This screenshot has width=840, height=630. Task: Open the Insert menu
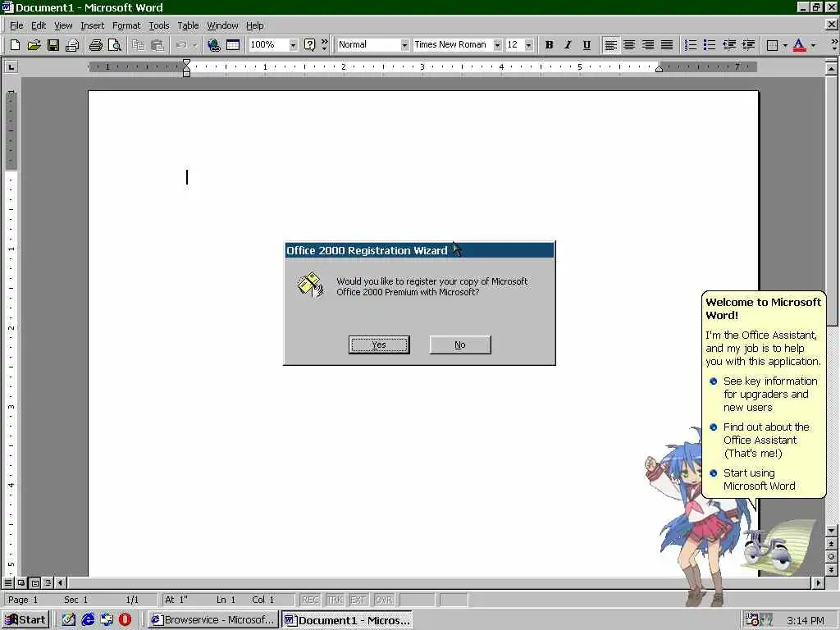(92, 25)
